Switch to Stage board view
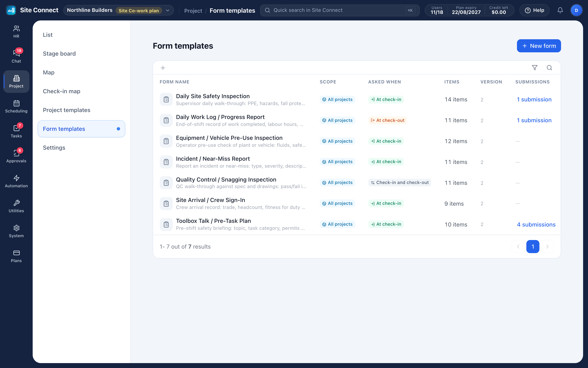 tap(81, 54)
